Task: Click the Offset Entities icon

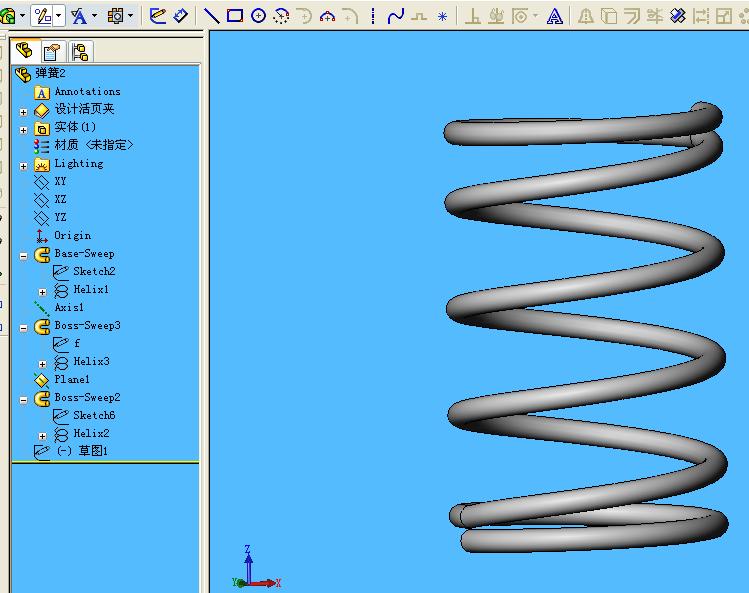Action: click(631, 16)
